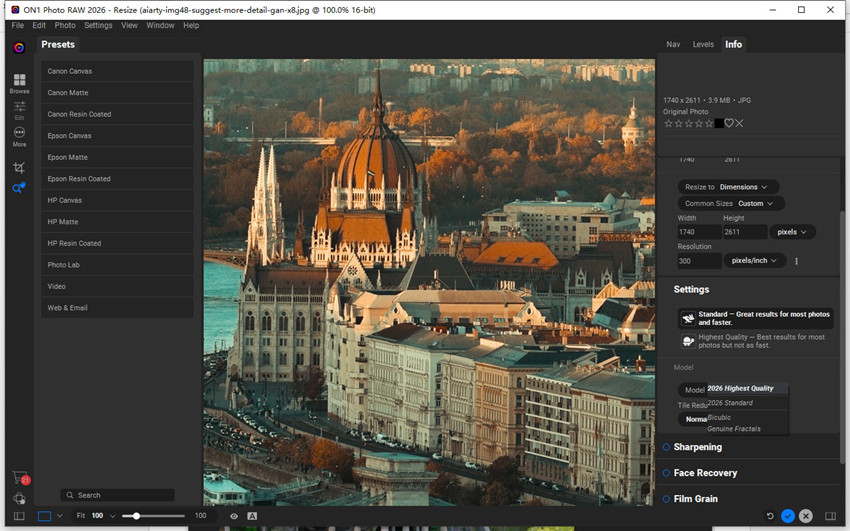
Task: Open the Photo Lab preset
Action: 117,265
